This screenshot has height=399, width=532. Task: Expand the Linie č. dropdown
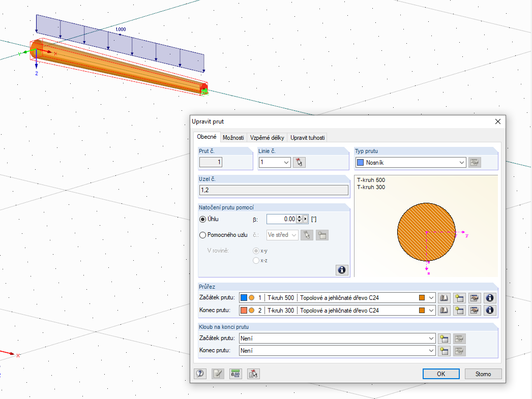tap(285, 162)
